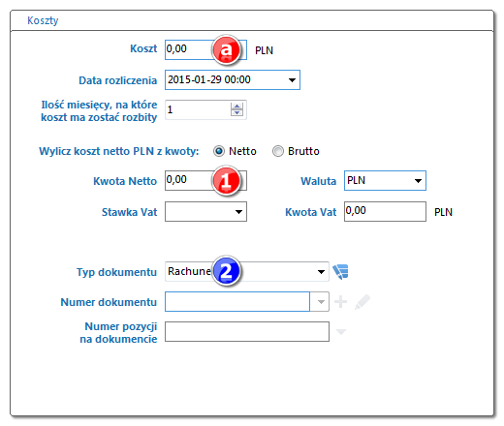Viewport: 504px width, 426px height.
Task: Click the plus icon next to Numer dokumentu
Action: [340, 302]
